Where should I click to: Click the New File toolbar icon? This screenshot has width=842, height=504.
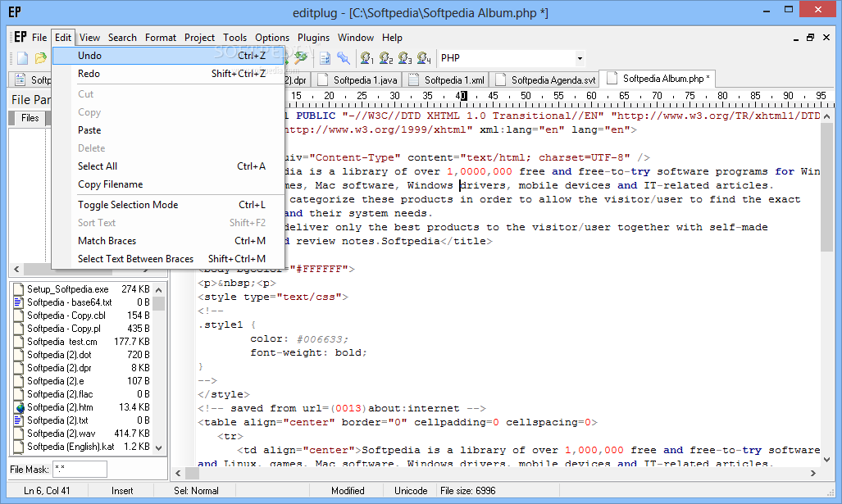coord(23,58)
